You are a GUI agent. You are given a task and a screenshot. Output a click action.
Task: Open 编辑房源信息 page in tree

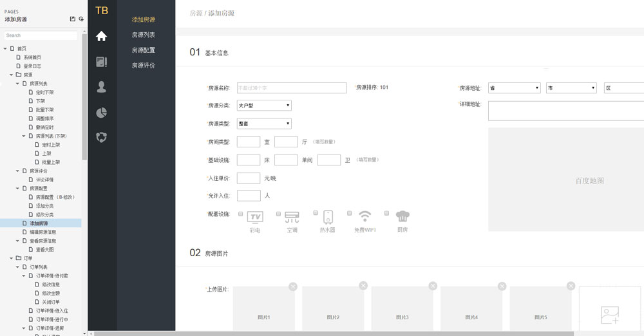pyautogui.click(x=43, y=232)
